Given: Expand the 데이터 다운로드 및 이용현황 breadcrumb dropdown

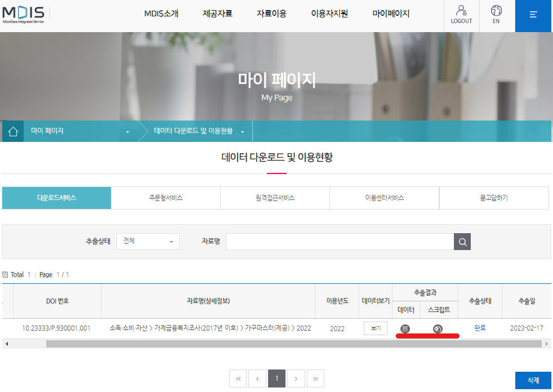Looking at the screenshot, I should tap(243, 132).
